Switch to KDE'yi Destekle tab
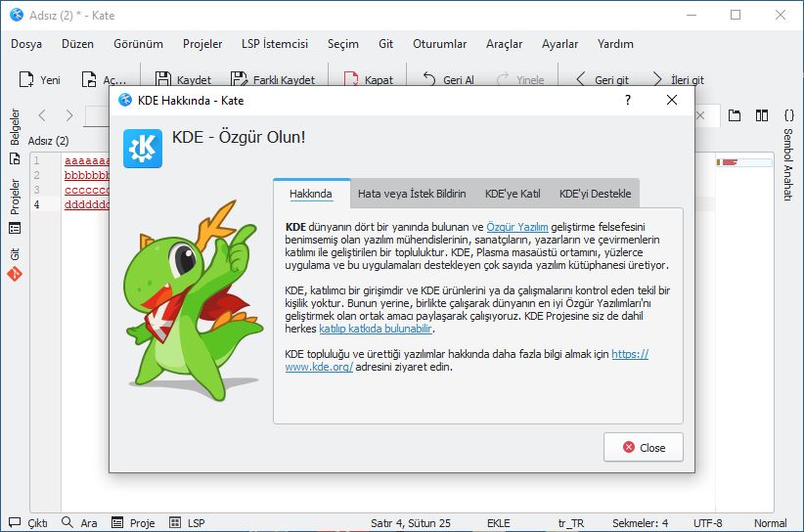804x532 pixels. (595, 194)
